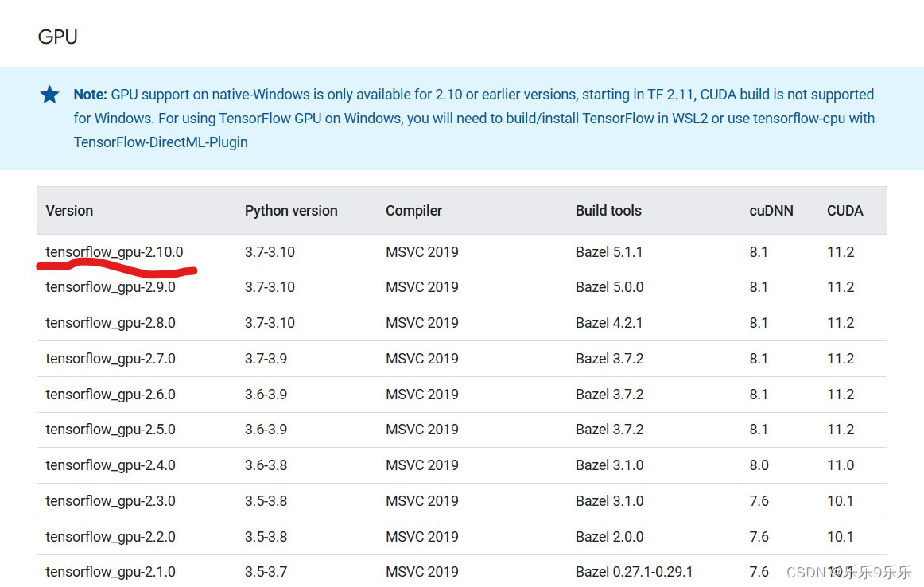
Task: Click MSVC 2019 in the 2.2.0 row
Action: tap(422, 537)
